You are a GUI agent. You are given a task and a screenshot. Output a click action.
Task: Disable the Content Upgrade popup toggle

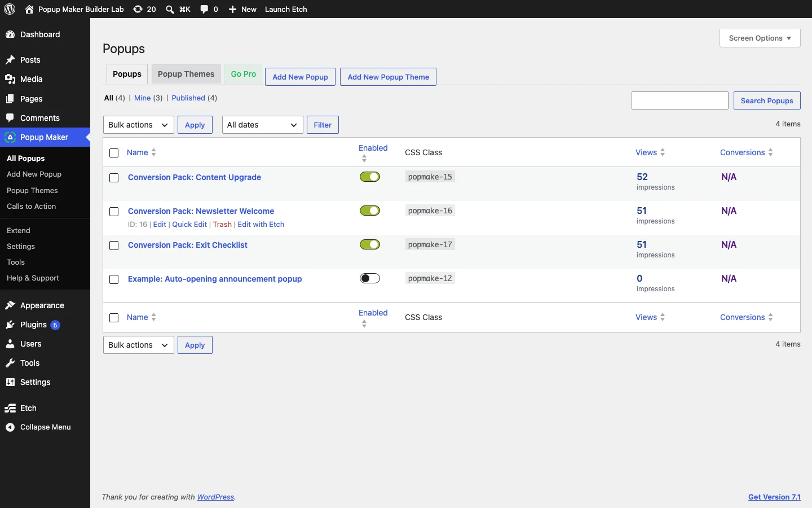click(x=370, y=177)
